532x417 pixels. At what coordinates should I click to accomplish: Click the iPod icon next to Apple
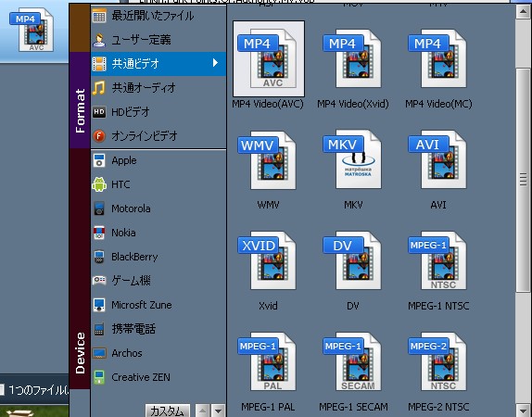[x=99, y=160]
